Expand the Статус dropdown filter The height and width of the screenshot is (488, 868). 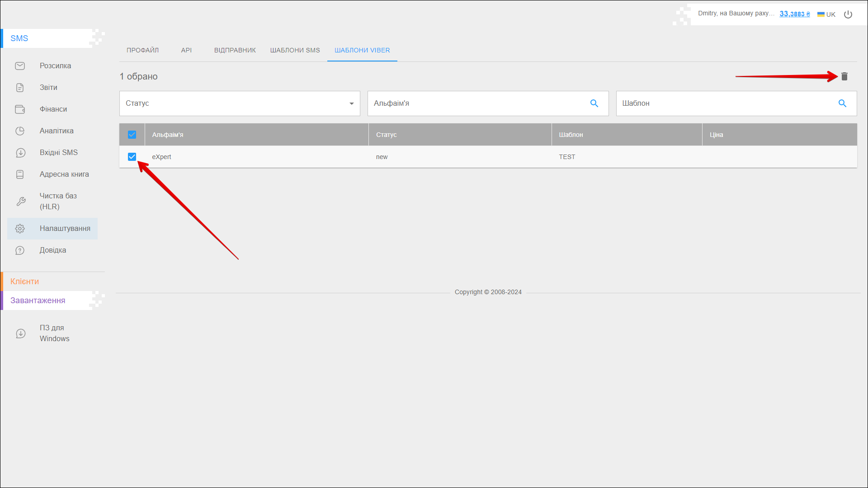(x=240, y=103)
